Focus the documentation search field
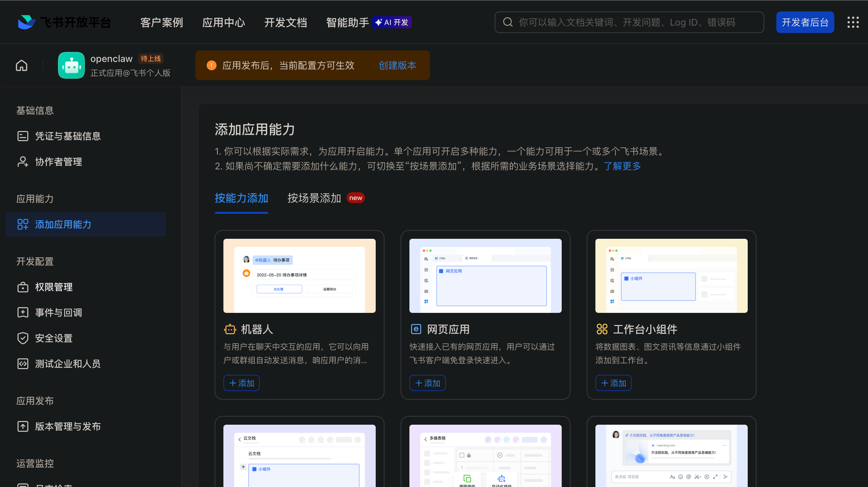The width and height of the screenshot is (868, 487). (629, 22)
